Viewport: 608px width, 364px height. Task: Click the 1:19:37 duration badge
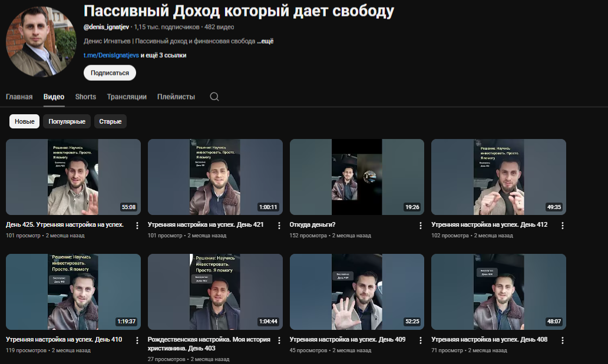(x=127, y=322)
